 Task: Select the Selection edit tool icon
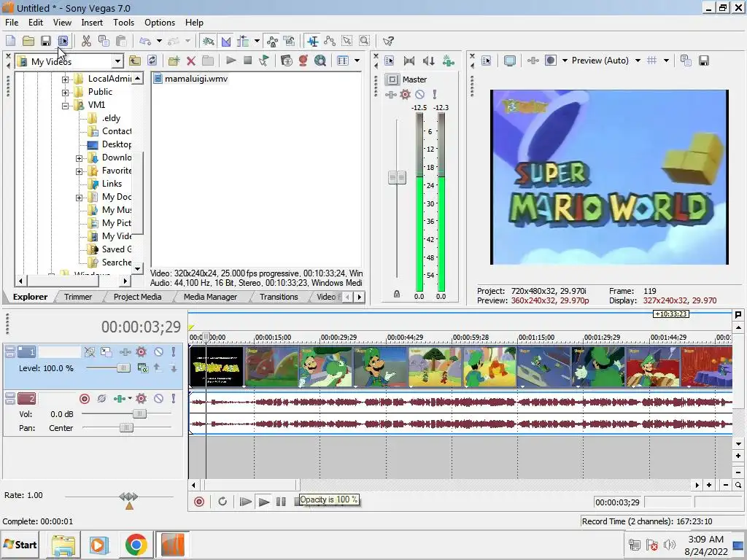click(347, 41)
